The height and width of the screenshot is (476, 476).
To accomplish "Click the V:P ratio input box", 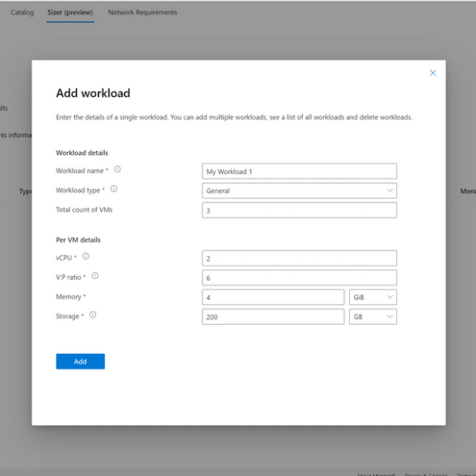I will [299, 277].
